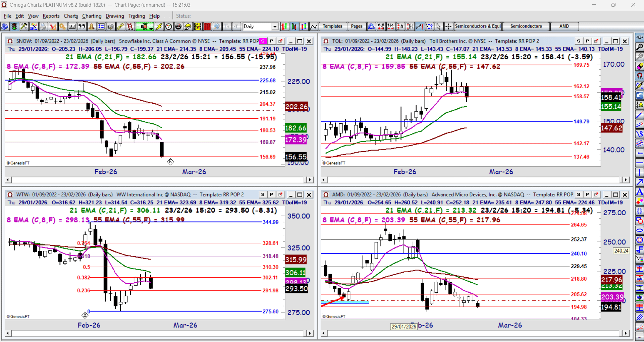This screenshot has width=644, height=342.
Task: Toggle the P button on SNOW chart
Action: pyautogui.click(x=272, y=41)
